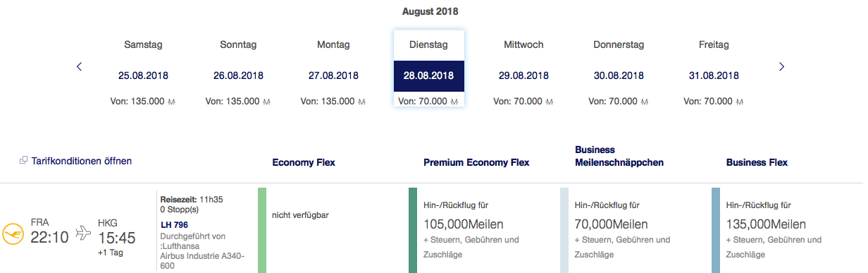Image resolution: width=868 pixels, height=273 pixels.
Task: Open the Tarifkonditionen öffnen link
Action: pyautogui.click(x=82, y=161)
